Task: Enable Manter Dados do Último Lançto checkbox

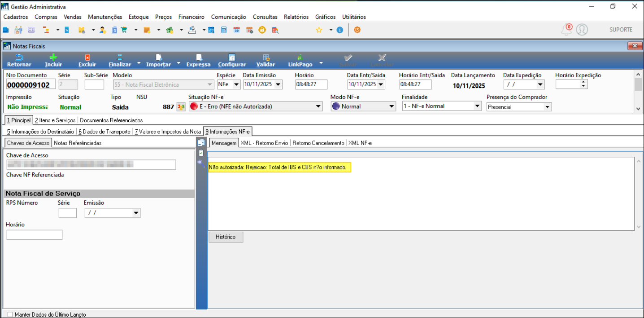Action: (10, 314)
